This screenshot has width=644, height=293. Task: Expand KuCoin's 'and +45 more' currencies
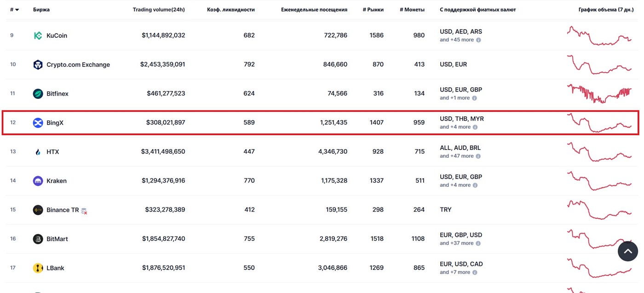pos(456,40)
